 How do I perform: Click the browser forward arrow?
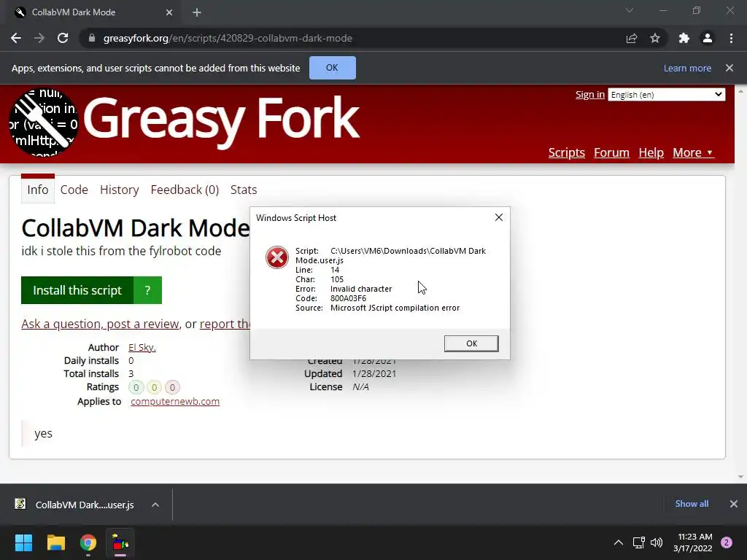click(x=39, y=38)
